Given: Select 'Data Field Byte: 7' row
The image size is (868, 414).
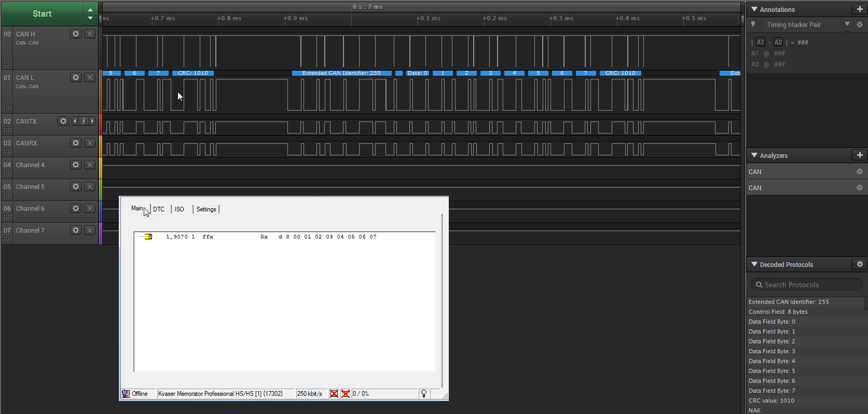Looking at the screenshot, I should pyautogui.click(x=806, y=391).
